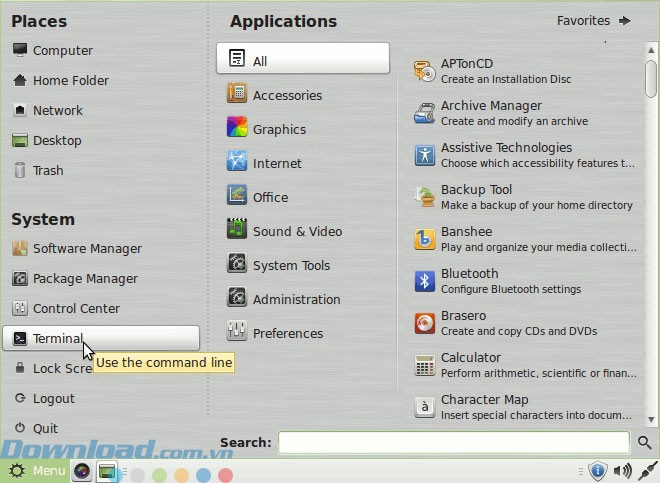Click the search magnifier icon
The height and width of the screenshot is (483, 660).
pyautogui.click(x=645, y=442)
